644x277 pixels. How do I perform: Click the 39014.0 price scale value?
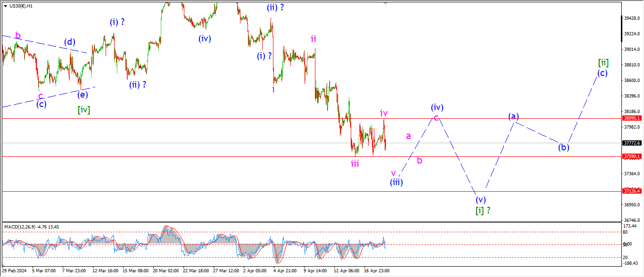pyautogui.click(x=632, y=49)
